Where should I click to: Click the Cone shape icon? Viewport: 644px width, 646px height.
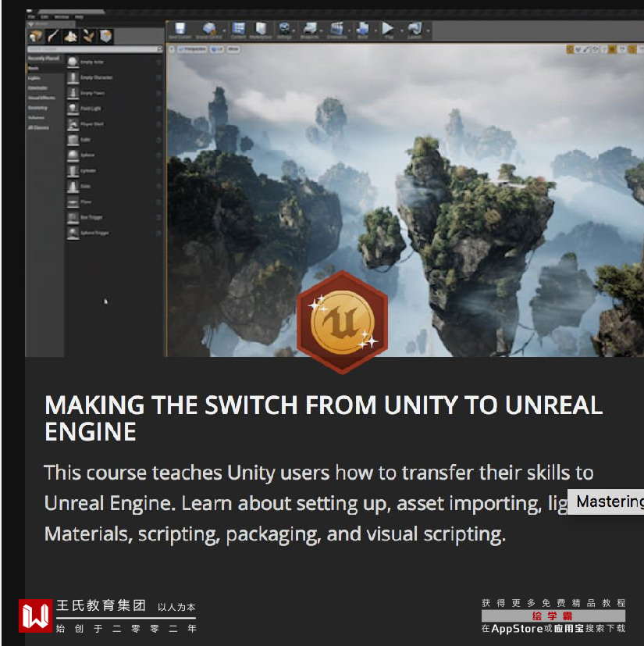73,186
